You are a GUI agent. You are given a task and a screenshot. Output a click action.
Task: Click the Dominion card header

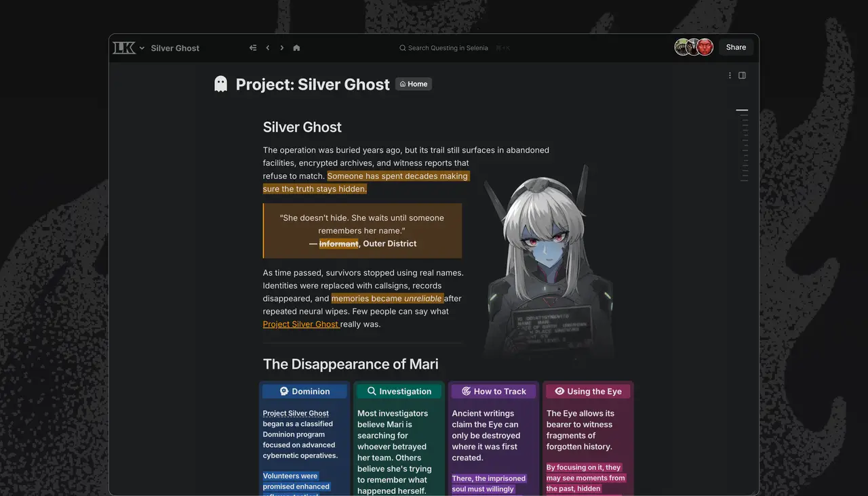304,392
